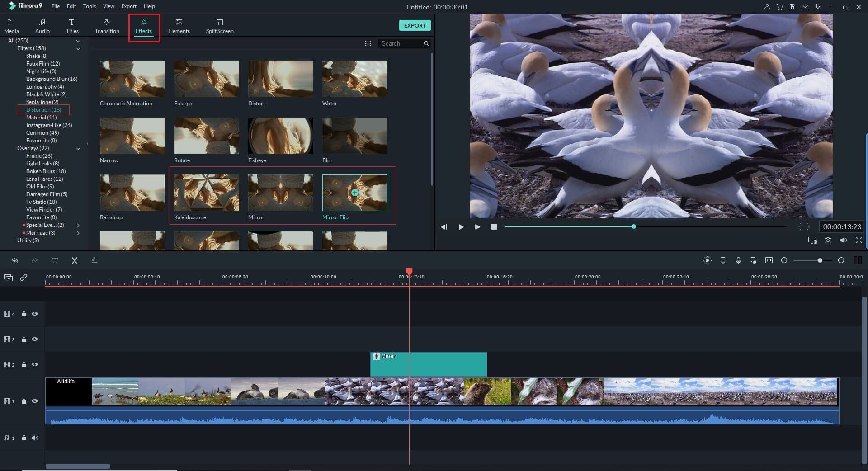
Task: Zoom timeline to fit icon
Action: coord(769,260)
